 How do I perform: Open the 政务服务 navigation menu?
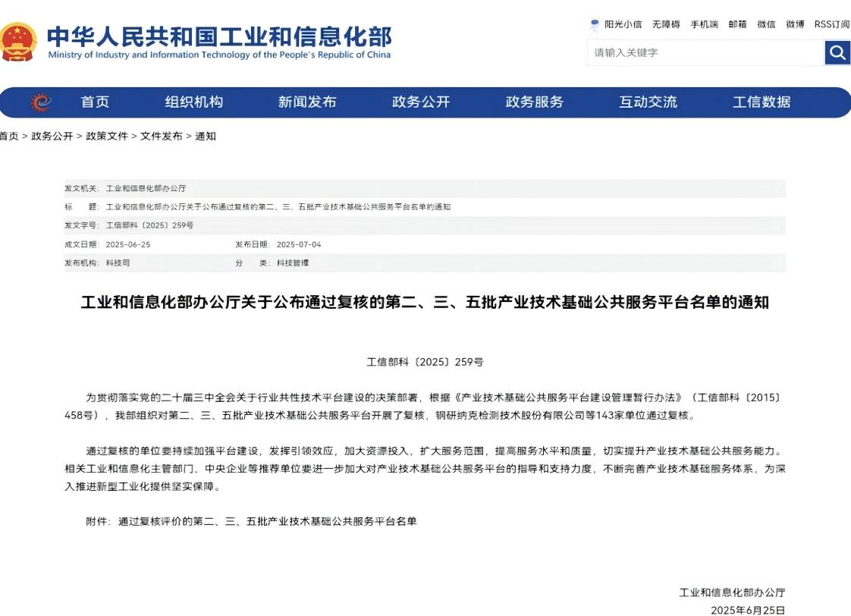tap(535, 102)
